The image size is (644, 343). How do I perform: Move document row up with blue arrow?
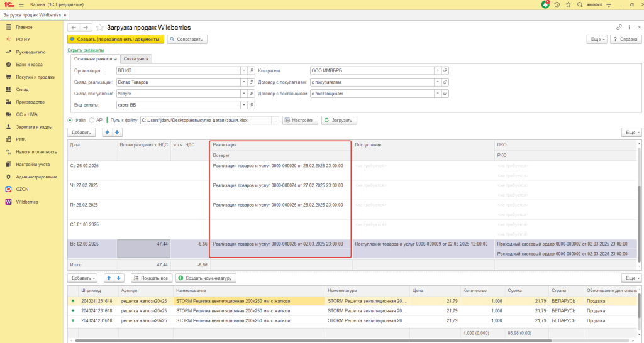pos(107,132)
